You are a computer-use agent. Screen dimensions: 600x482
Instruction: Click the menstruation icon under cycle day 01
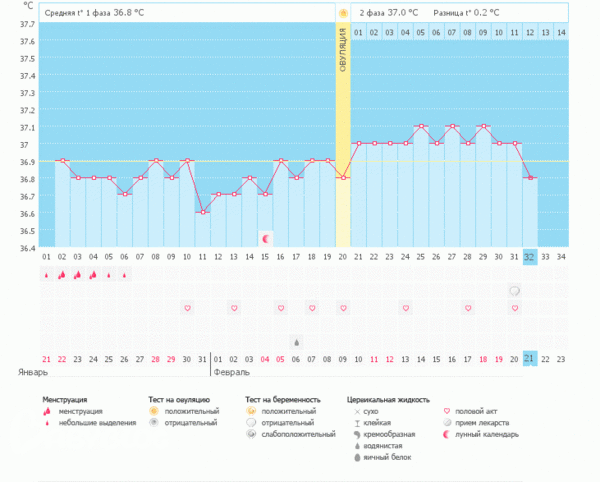click(x=46, y=275)
